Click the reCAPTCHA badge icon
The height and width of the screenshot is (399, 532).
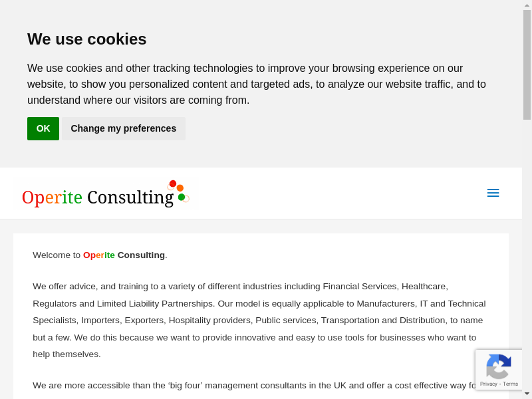tap(499, 366)
